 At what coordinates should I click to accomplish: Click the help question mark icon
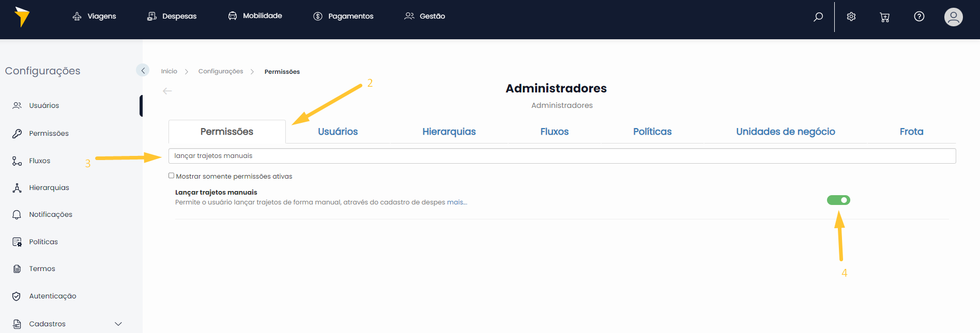(919, 17)
